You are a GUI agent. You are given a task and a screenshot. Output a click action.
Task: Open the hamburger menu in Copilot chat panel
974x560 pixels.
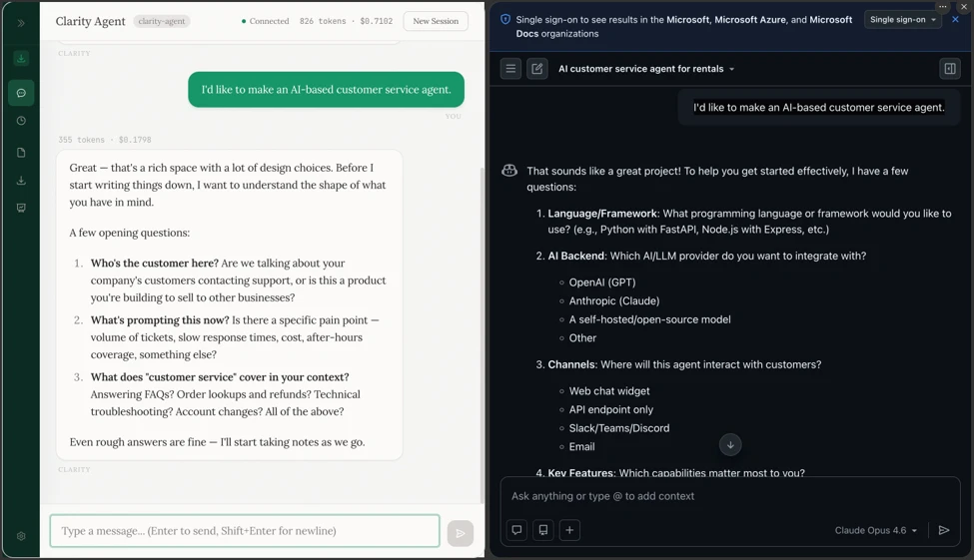coord(510,68)
